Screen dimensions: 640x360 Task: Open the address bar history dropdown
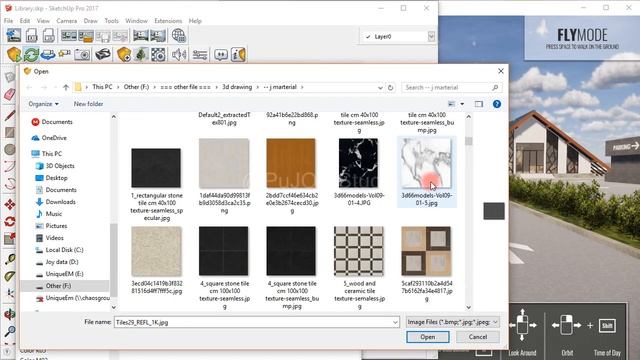(x=380, y=87)
